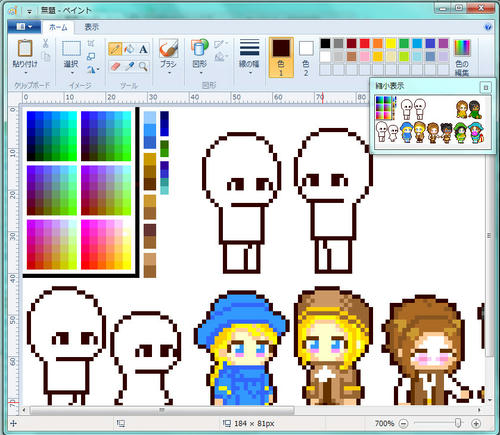Select the Text tool

(143, 49)
